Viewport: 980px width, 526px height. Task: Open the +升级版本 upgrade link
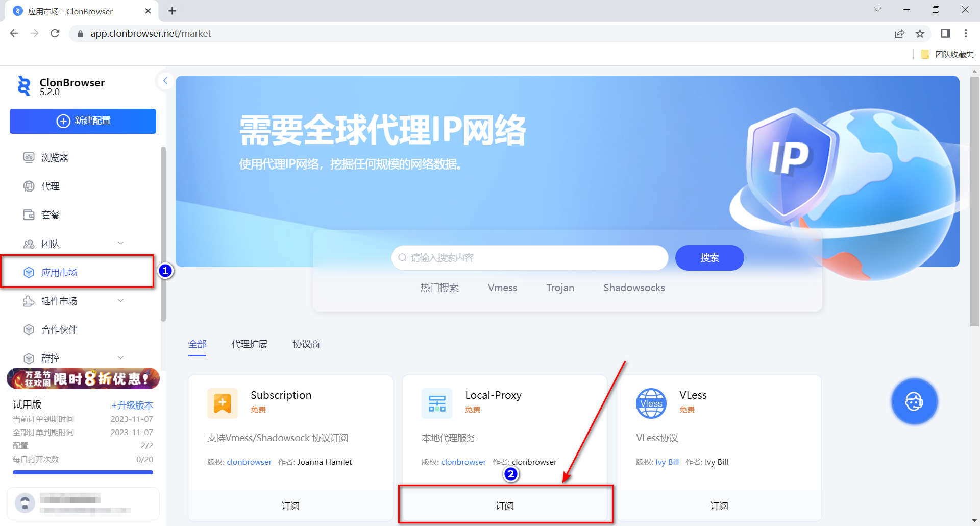pyautogui.click(x=132, y=405)
